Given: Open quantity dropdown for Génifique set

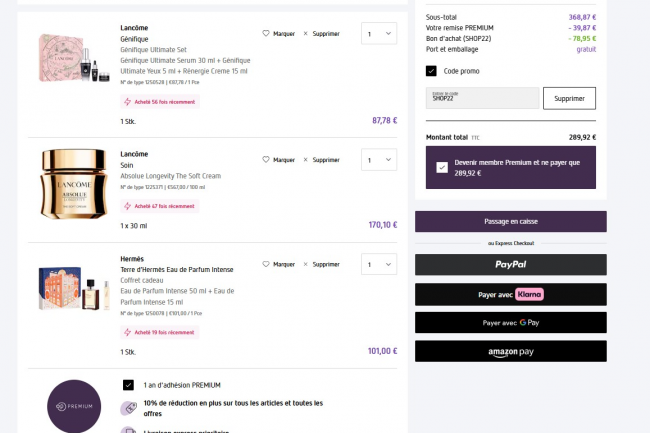Looking at the screenshot, I should 378,34.
